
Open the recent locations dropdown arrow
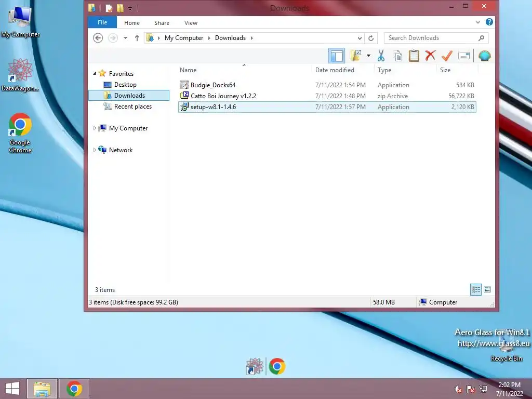click(x=126, y=37)
